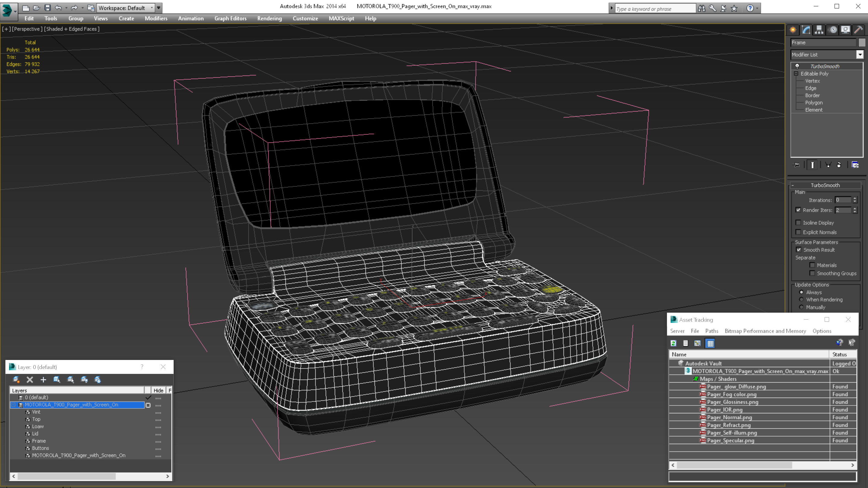This screenshot has height=488, width=868.
Task: Toggle Show End Result in the modifier stack
Action: coord(813,165)
